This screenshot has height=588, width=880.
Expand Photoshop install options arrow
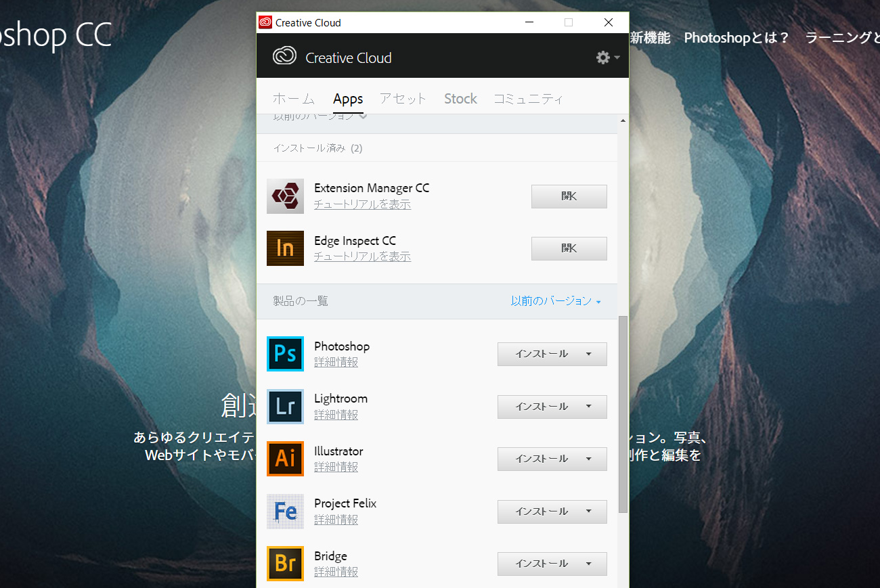[x=588, y=354]
